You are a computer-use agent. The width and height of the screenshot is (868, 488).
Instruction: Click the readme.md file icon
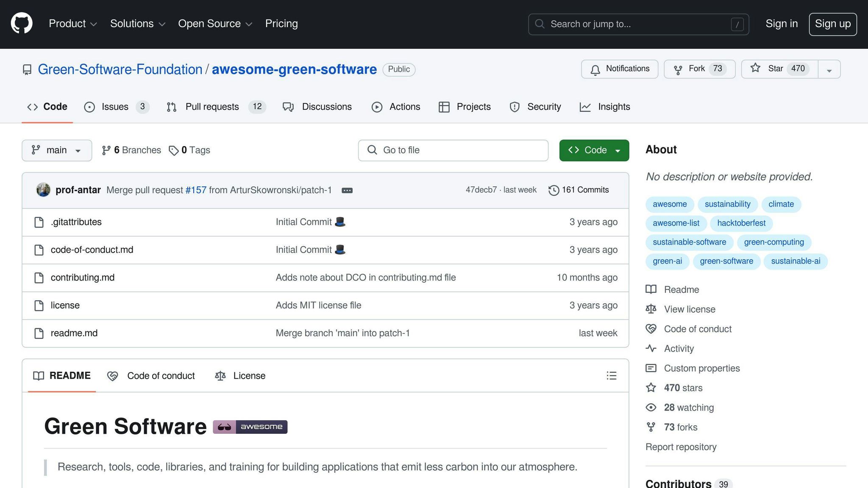tap(39, 333)
